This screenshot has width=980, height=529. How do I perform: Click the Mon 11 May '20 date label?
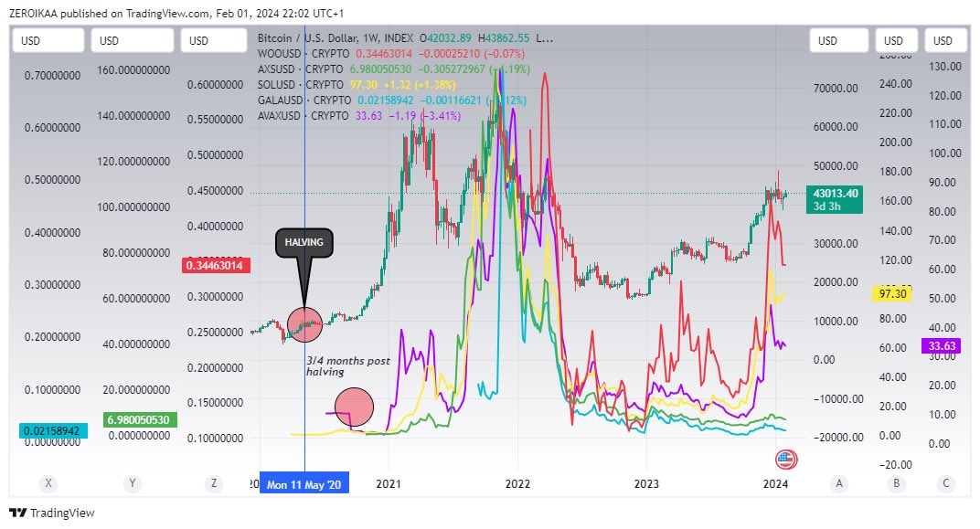click(x=304, y=484)
